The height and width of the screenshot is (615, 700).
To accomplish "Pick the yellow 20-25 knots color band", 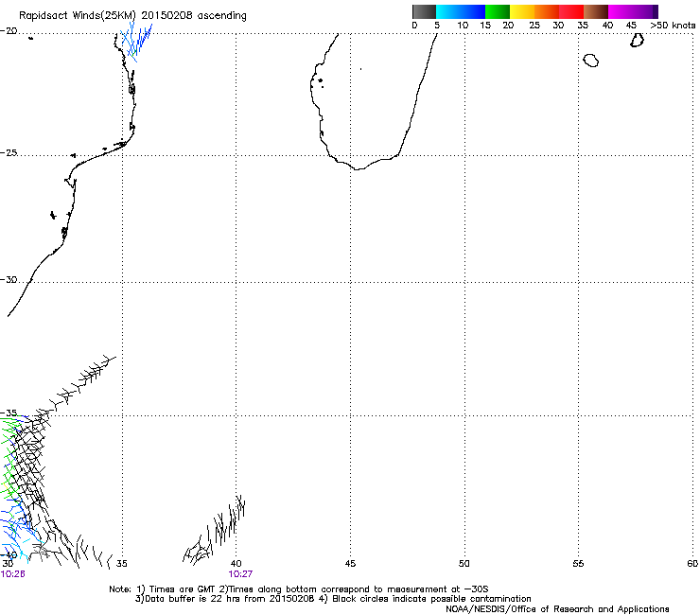I will 521,11.
